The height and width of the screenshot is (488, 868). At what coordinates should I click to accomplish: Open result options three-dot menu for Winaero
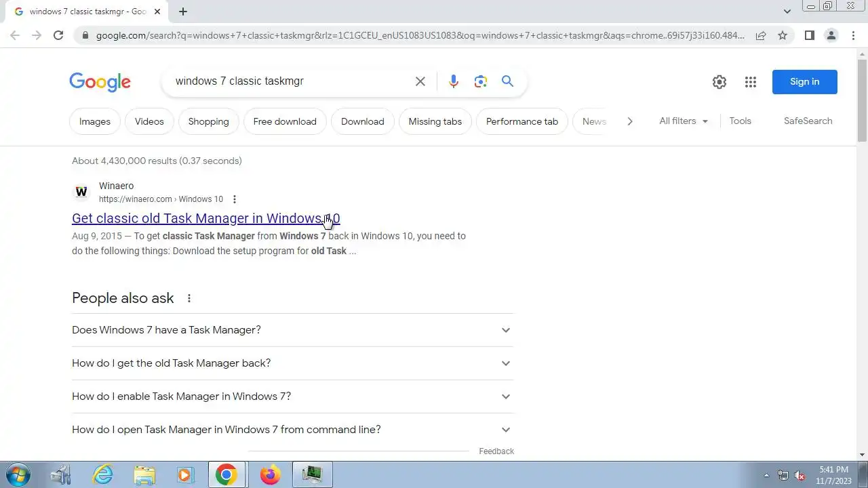coord(235,199)
